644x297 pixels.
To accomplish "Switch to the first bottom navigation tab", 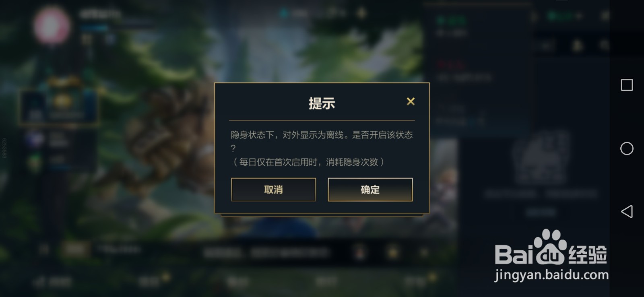I will (52, 281).
